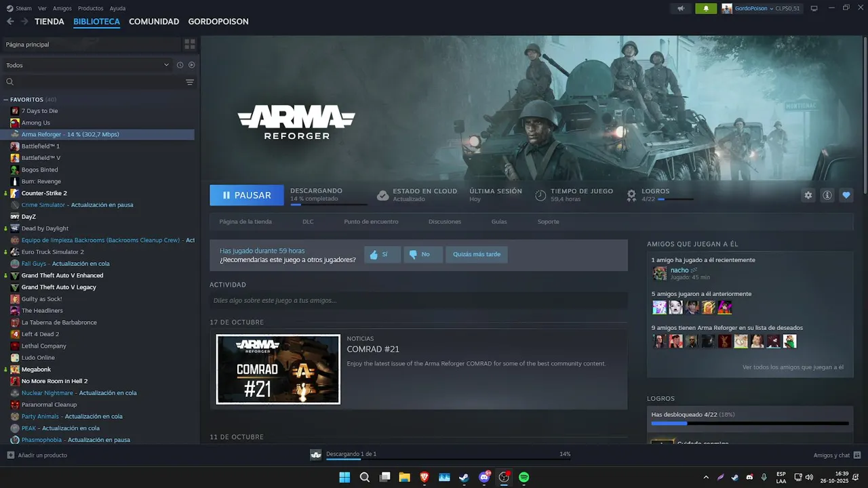868x488 pixels.
Task: Open the GORDOPOISON profile section
Action: [218, 22]
